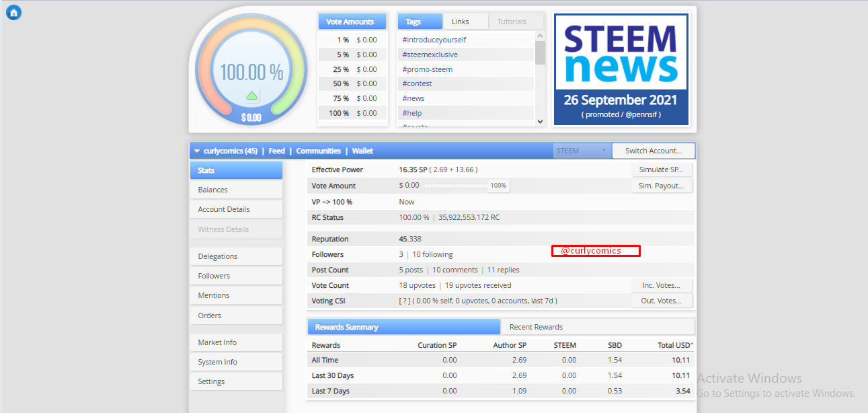Click the Last 7 Days total 3.54

(x=683, y=391)
